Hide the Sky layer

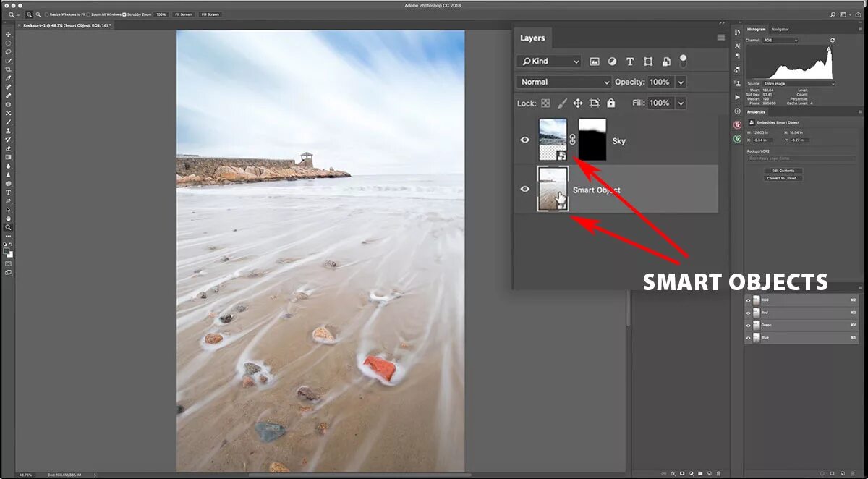(525, 140)
